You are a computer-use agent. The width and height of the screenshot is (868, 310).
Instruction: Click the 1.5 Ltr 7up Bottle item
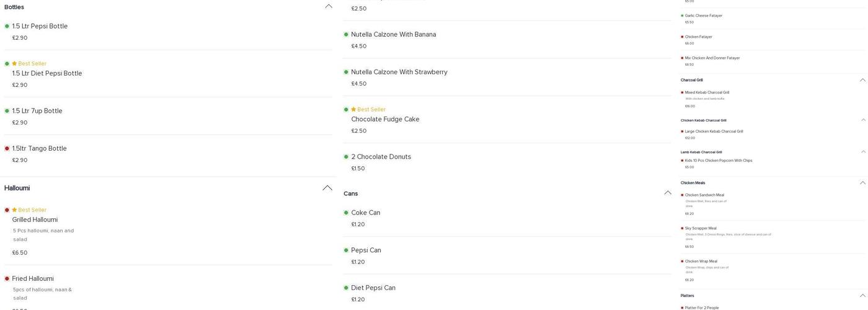(37, 111)
